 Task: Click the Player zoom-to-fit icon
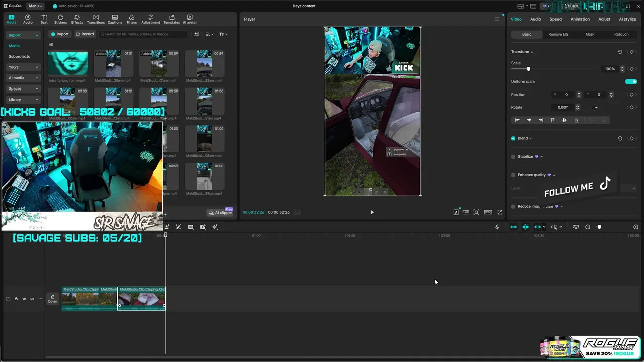[476, 212]
